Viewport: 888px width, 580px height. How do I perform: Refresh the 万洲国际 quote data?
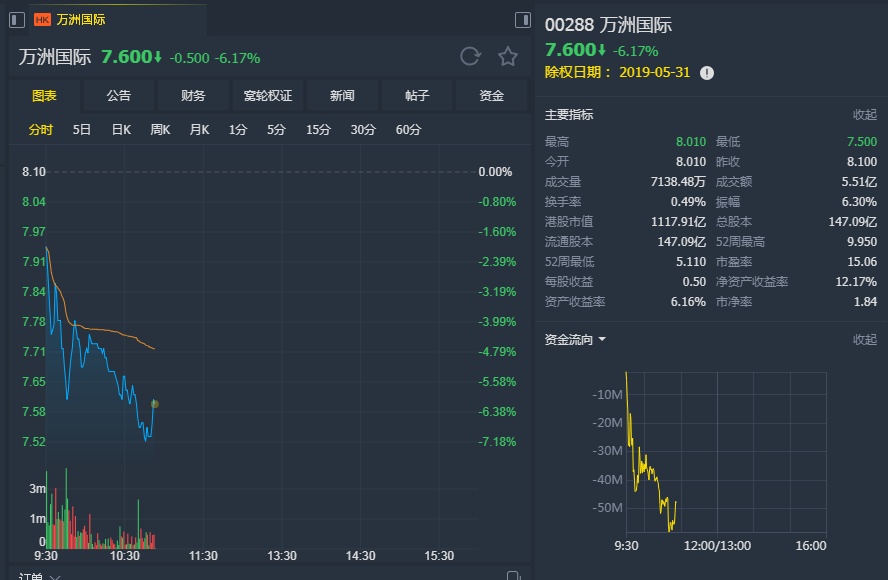coord(470,57)
